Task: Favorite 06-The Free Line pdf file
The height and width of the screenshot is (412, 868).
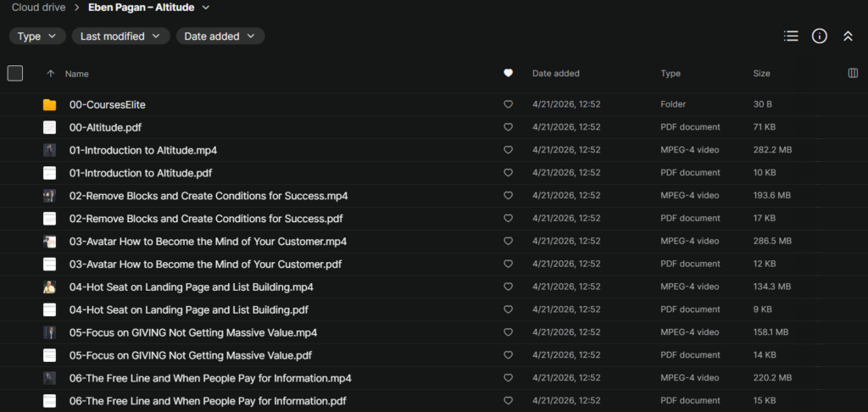Action: (x=509, y=400)
